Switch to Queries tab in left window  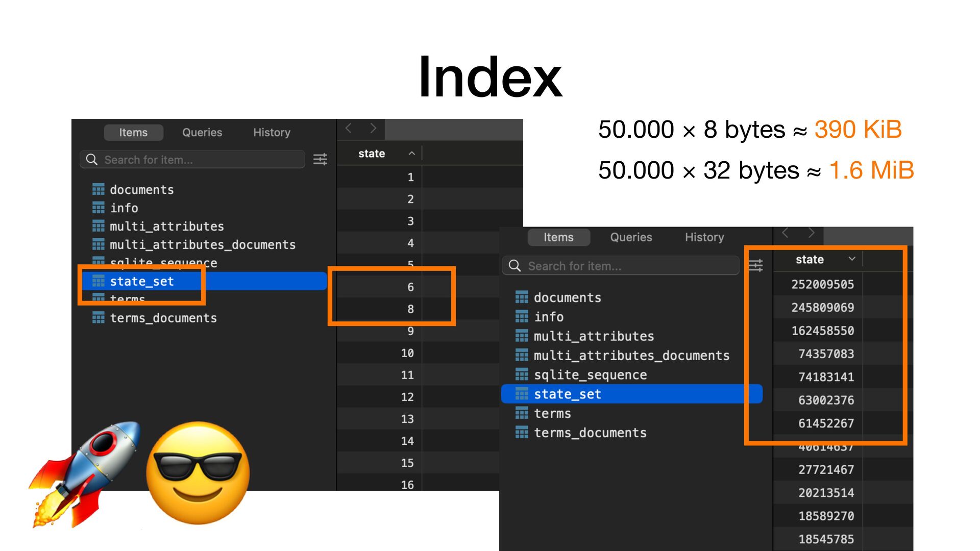coord(202,133)
